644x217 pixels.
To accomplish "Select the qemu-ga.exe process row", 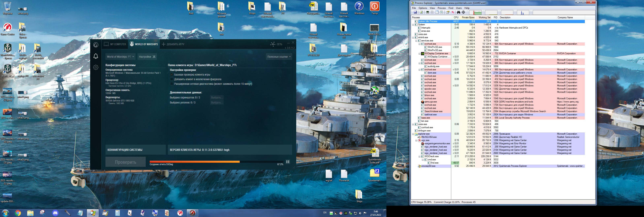I will (x=498, y=102).
